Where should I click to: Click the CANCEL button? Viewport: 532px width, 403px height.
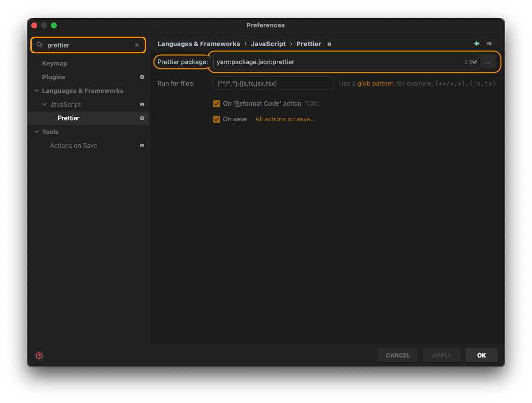click(398, 355)
